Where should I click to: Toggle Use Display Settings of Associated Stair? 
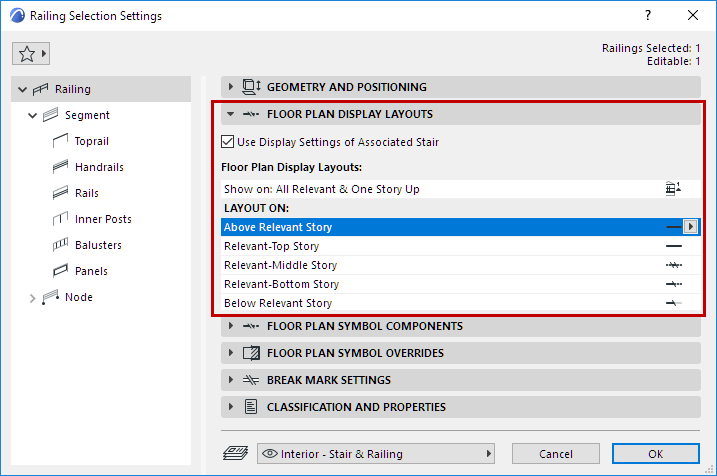(x=228, y=142)
